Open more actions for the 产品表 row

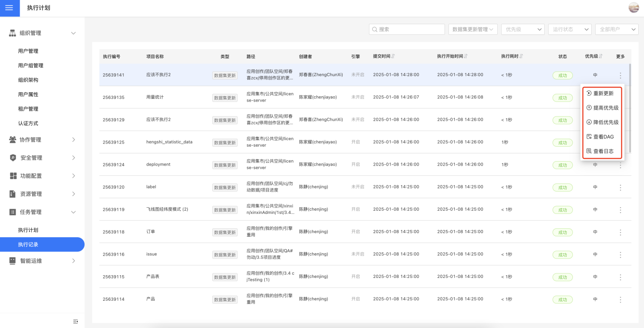[x=620, y=277]
